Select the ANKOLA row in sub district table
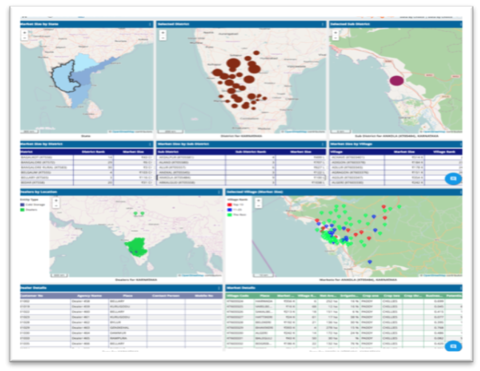The height and width of the screenshot is (371, 480). (x=241, y=178)
